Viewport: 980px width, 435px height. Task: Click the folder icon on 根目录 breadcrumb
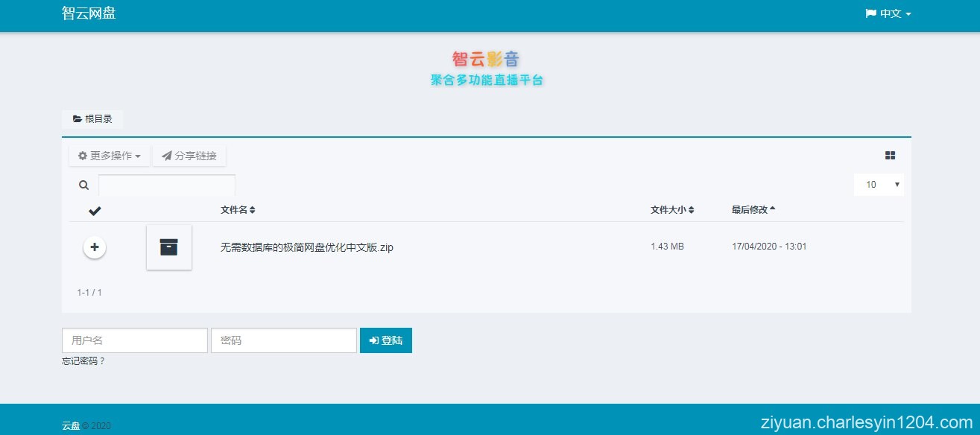click(78, 118)
